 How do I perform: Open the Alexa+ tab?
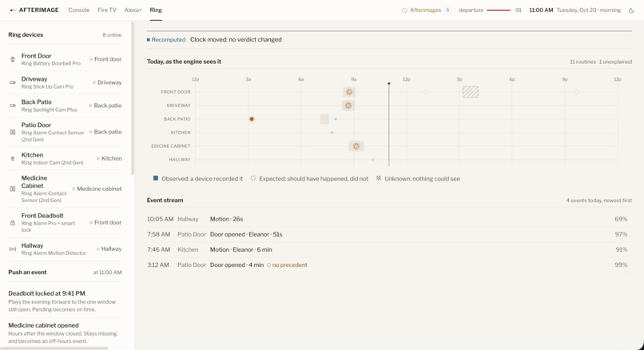point(133,10)
